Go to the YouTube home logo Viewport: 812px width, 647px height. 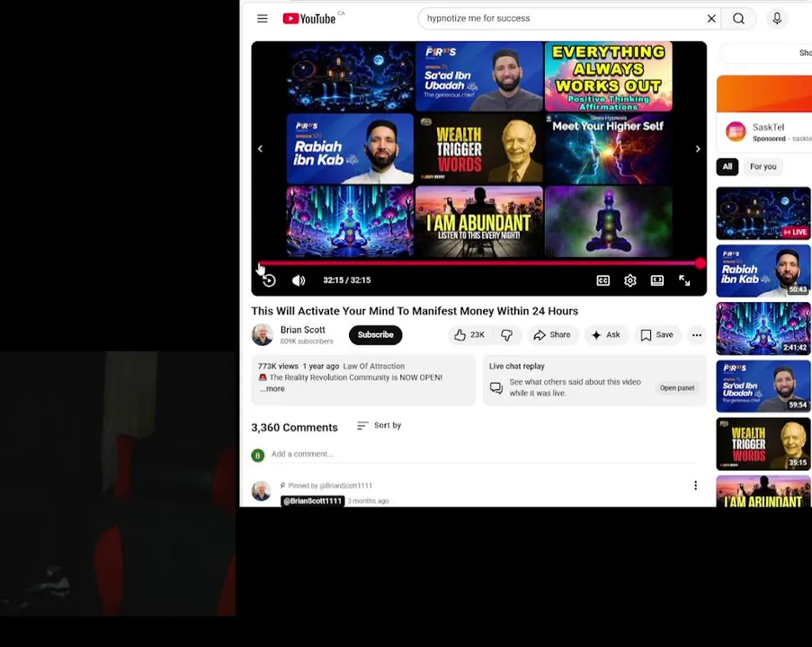click(309, 19)
